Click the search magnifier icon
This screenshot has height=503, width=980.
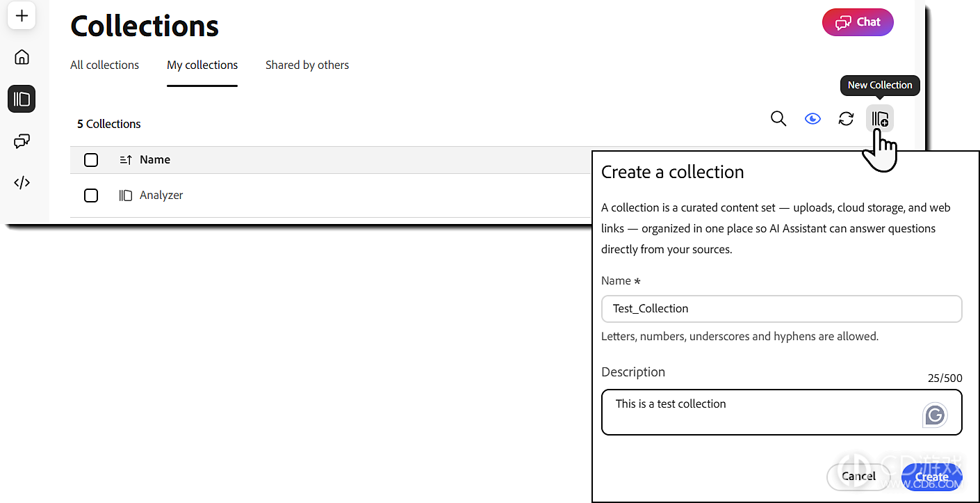tap(778, 119)
